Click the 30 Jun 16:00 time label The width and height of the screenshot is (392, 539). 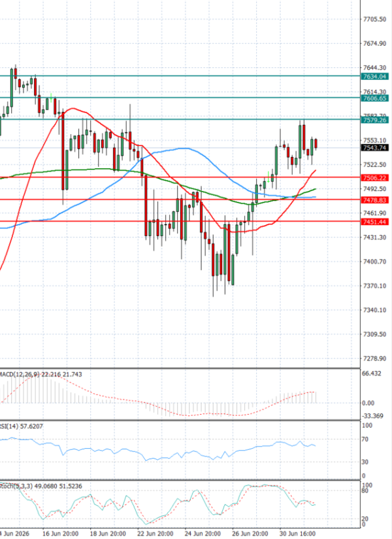(x=297, y=534)
